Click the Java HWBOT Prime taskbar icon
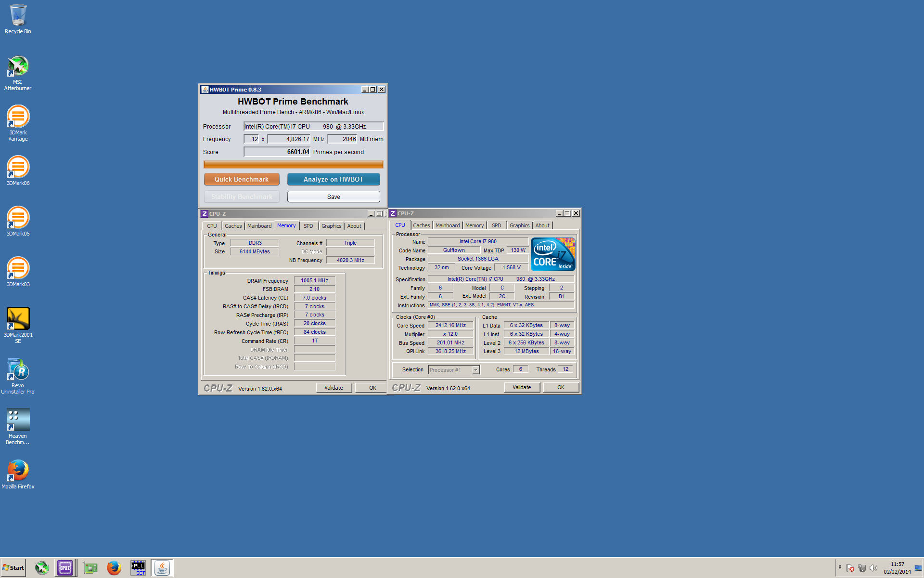Screen dimensions: 924x578 (162, 568)
